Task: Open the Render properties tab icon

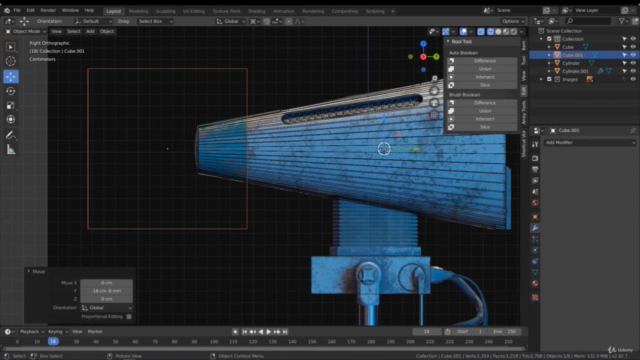Action: pyautogui.click(x=535, y=158)
